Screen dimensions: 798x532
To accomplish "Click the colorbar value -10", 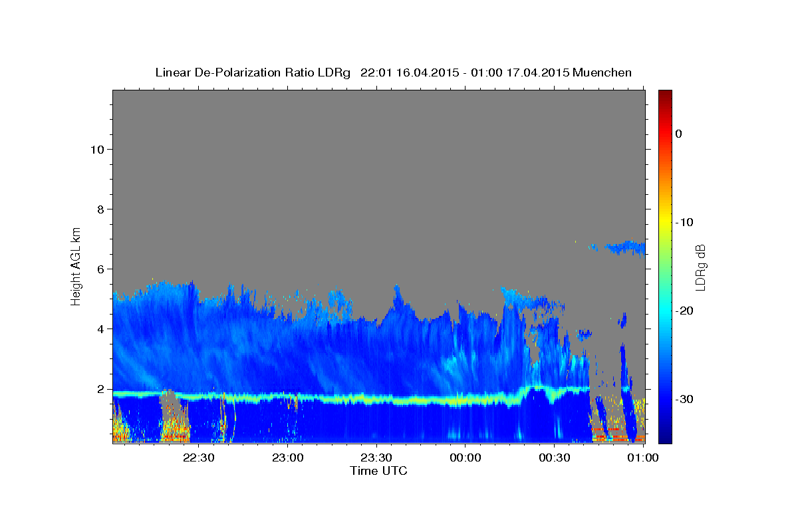I will point(684,222).
